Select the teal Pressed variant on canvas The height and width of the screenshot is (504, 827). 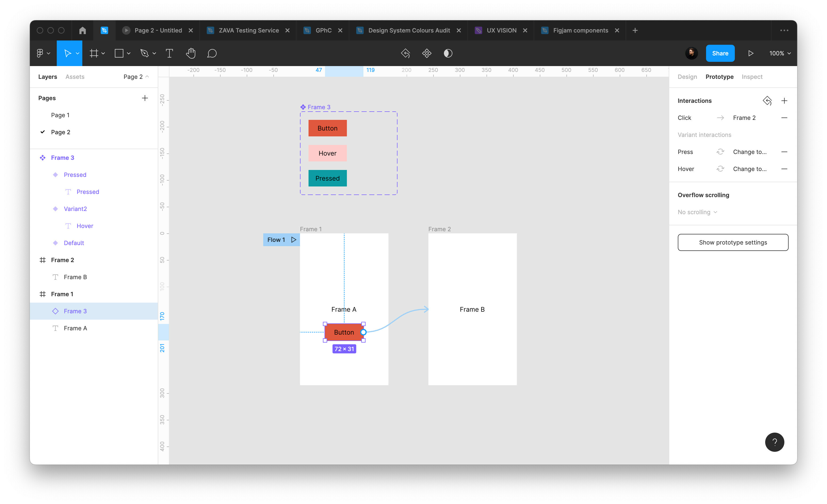pyautogui.click(x=328, y=178)
